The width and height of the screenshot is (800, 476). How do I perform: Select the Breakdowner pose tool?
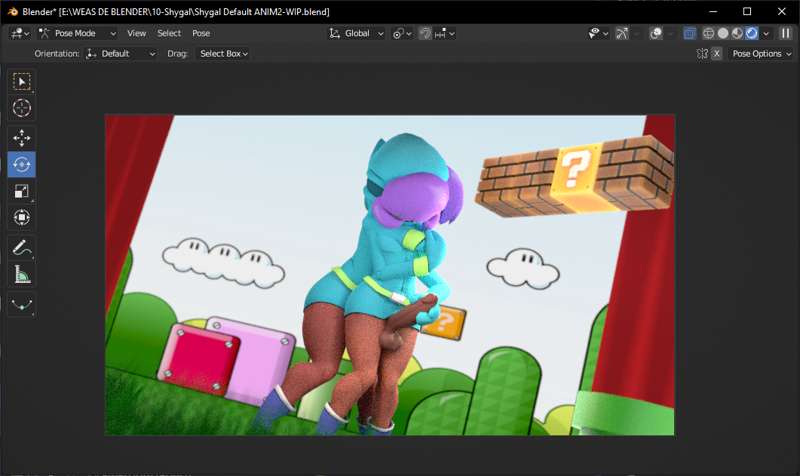[21, 303]
